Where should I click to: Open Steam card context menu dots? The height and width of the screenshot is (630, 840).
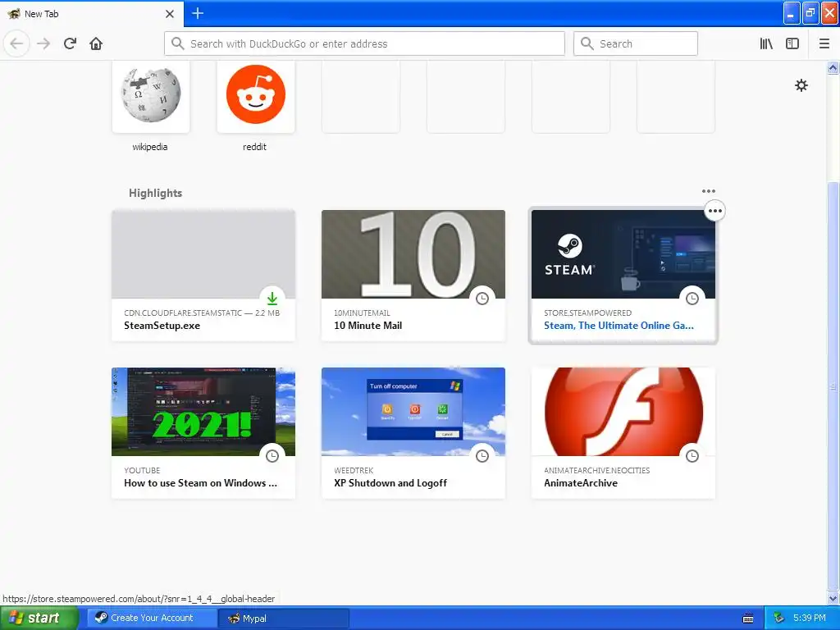(x=714, y=211)
